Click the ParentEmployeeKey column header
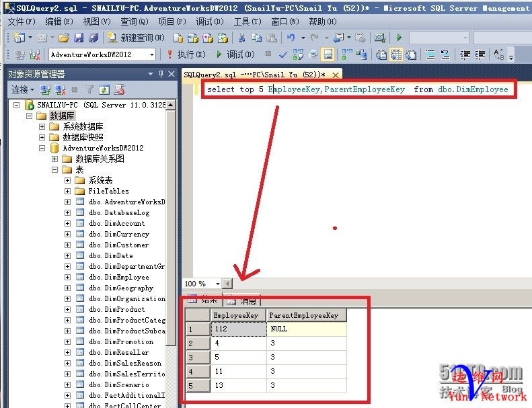Viewport: 532px width, 408px height. (307, 315)
